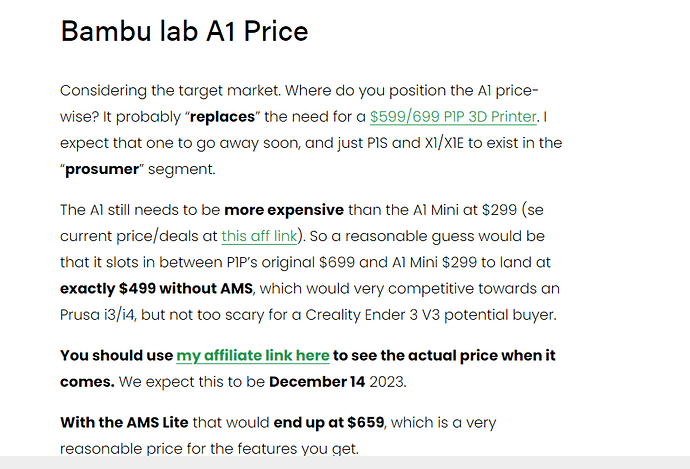
Task: Click the bold word "prosumer"
Action: [102, 169]
